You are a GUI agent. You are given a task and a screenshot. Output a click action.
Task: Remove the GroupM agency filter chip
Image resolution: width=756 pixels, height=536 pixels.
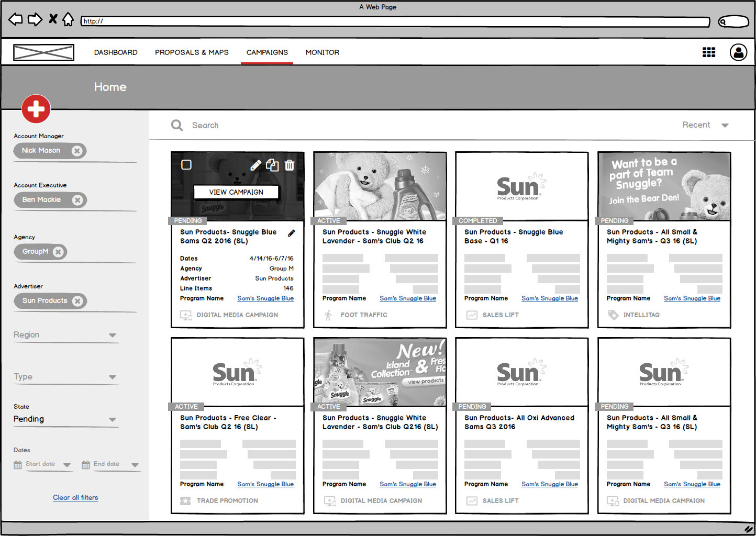[58, 252]
